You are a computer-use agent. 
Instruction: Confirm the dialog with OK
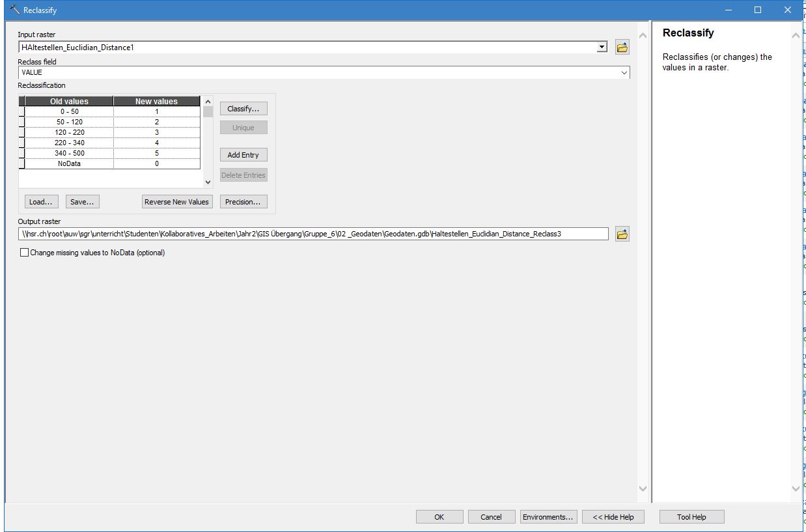pyautogui.click(x=439, y=517)
